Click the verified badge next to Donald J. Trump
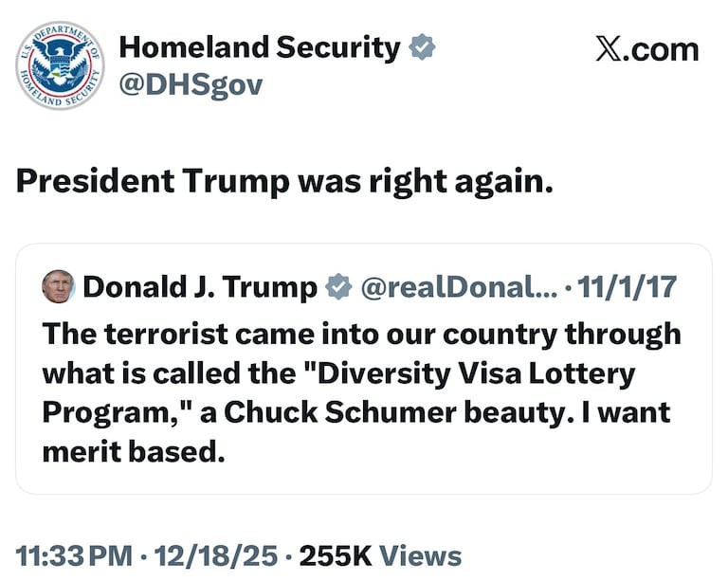Viewport: 728px width, 581px height. click(338, 287)
